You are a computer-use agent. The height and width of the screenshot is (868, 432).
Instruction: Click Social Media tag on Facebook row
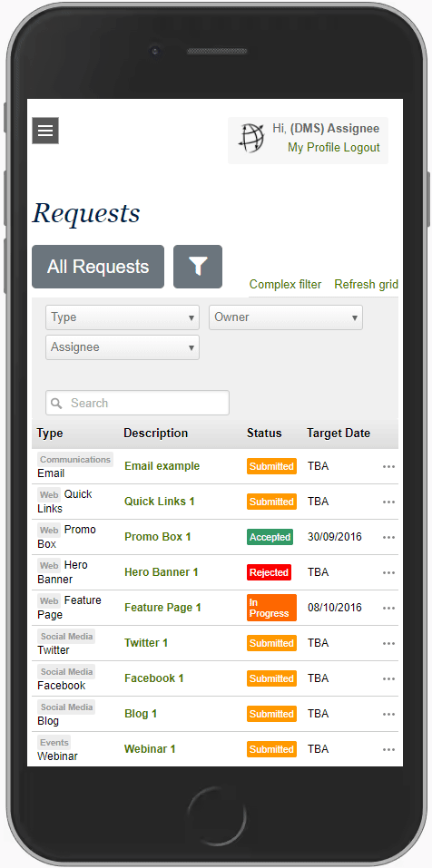(66, 672)
